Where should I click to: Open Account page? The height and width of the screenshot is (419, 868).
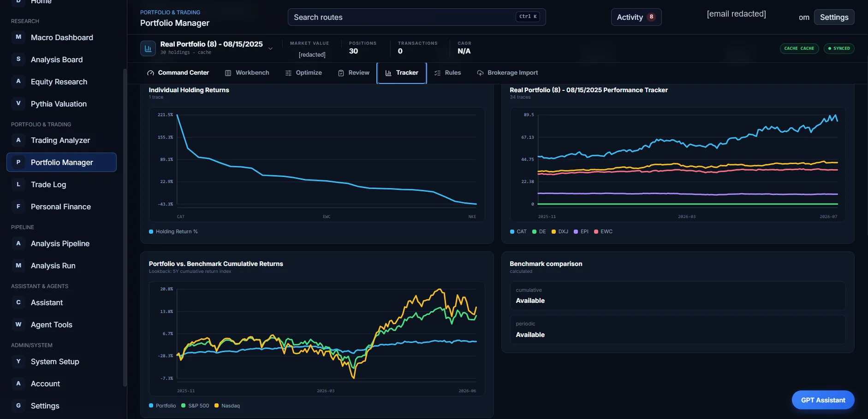tap(62, 384)
